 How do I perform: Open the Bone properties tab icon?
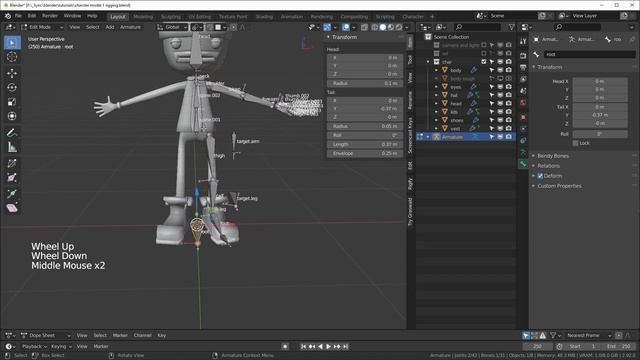click(x=523, y=164)
